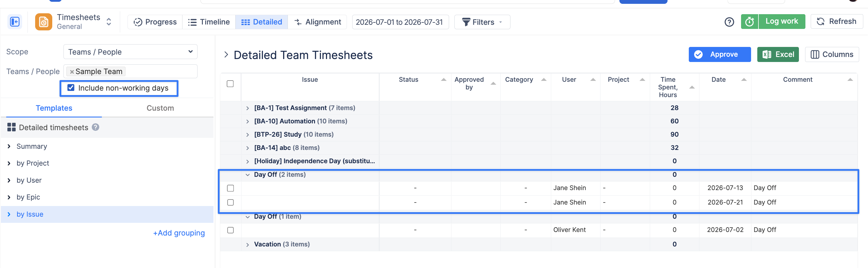Click the Log work button
This screenshot has height=268, width=868.
[x=782, y=22]
